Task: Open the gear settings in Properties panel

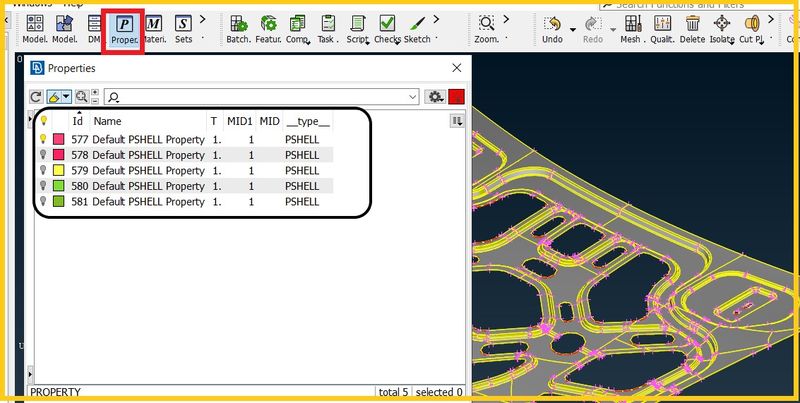Action: [x=435, y=96]
